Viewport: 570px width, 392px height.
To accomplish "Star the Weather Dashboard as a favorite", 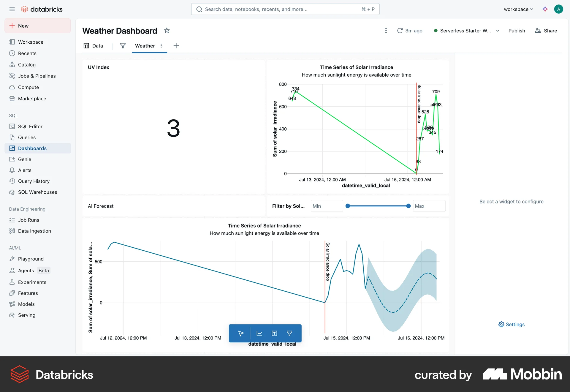I will 167,31.
